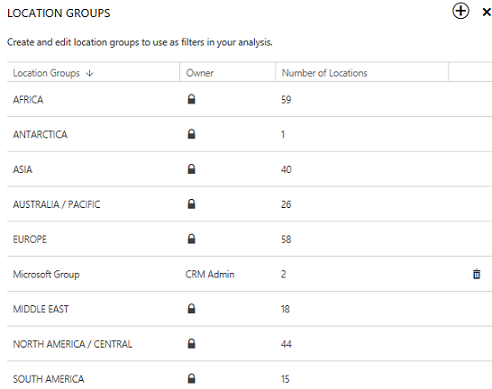Click the 44 locations count for North America
The image size is (492, 389).
tap(286, 344)
